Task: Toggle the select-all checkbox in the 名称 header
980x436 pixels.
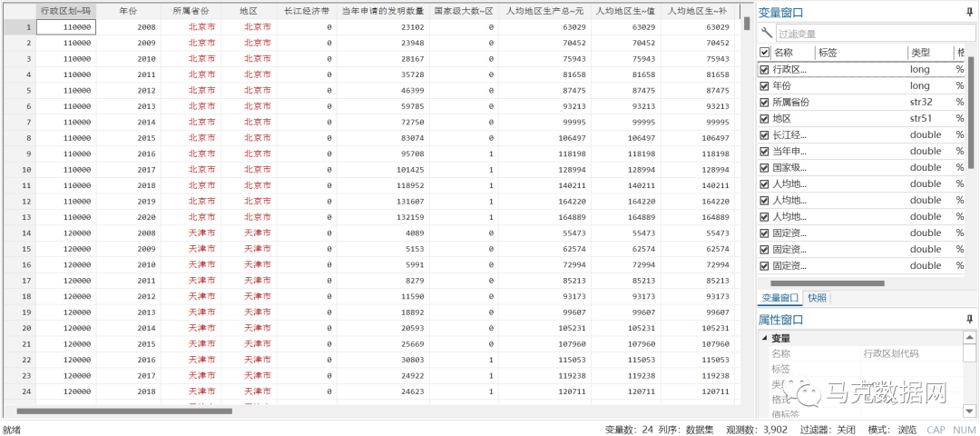Action: coord(764,54)
